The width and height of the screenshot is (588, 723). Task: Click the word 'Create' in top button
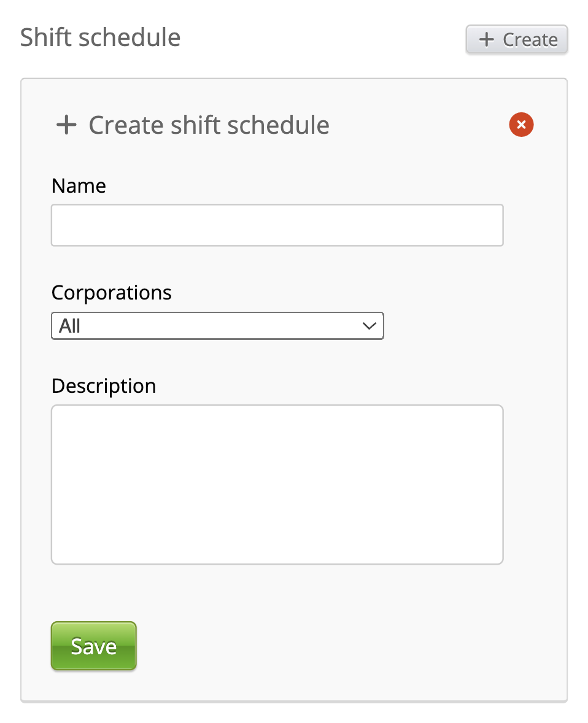(530, 40)
